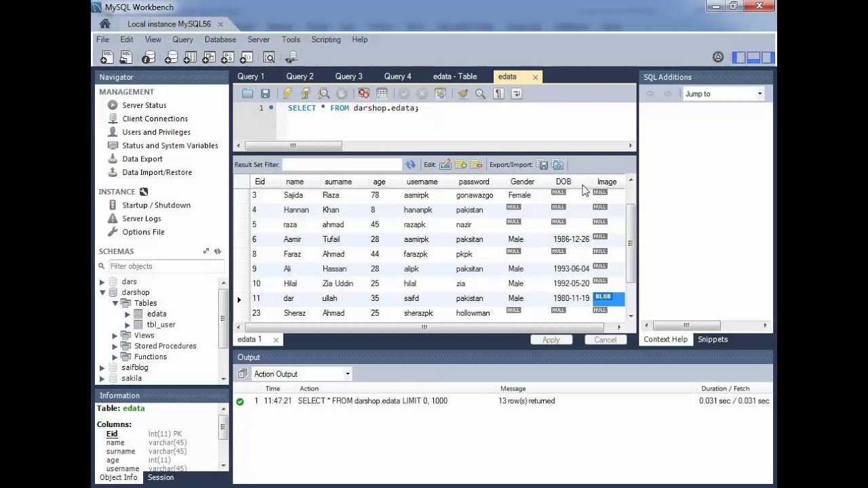Open Server Status in Management
This screenshot has height=488, width=868.
point(144,105)
